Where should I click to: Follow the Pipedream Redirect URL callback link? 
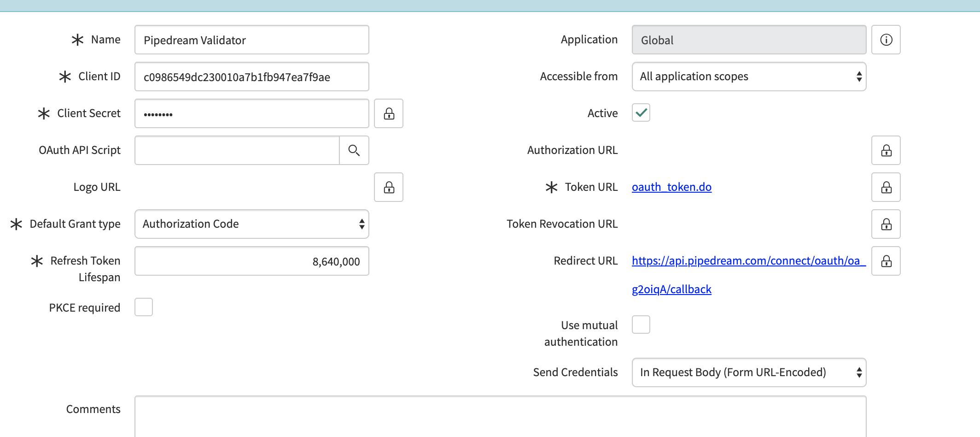pos(748,261)
